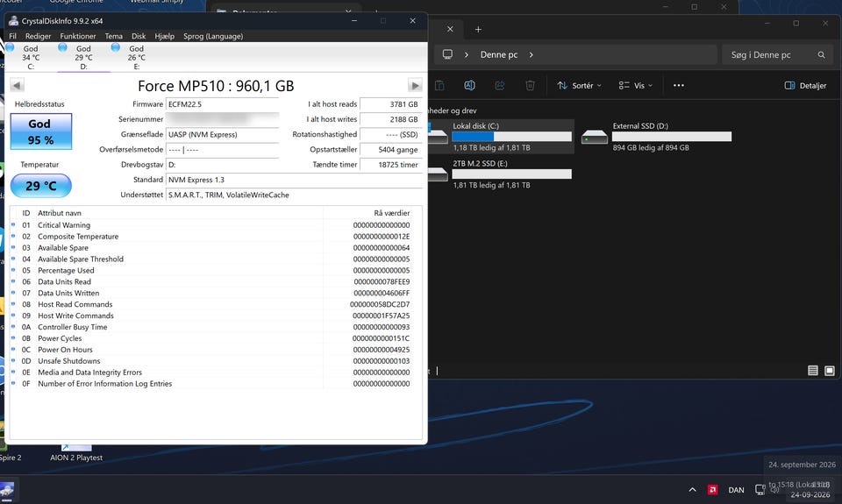Open the Disk menu

pyautogui.click(x=139, y=36)
